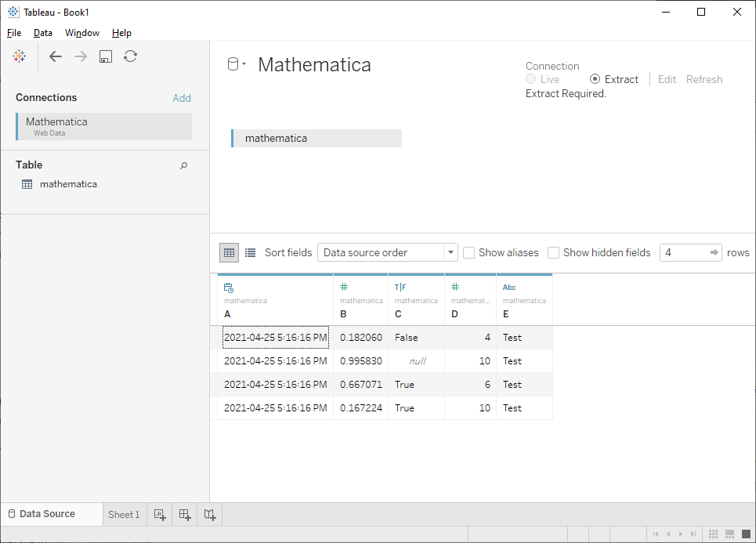Image resolution: width=756 pixels, height=543 pixels.
Task: Apply the row count arrow
Action: coord(714,252)
